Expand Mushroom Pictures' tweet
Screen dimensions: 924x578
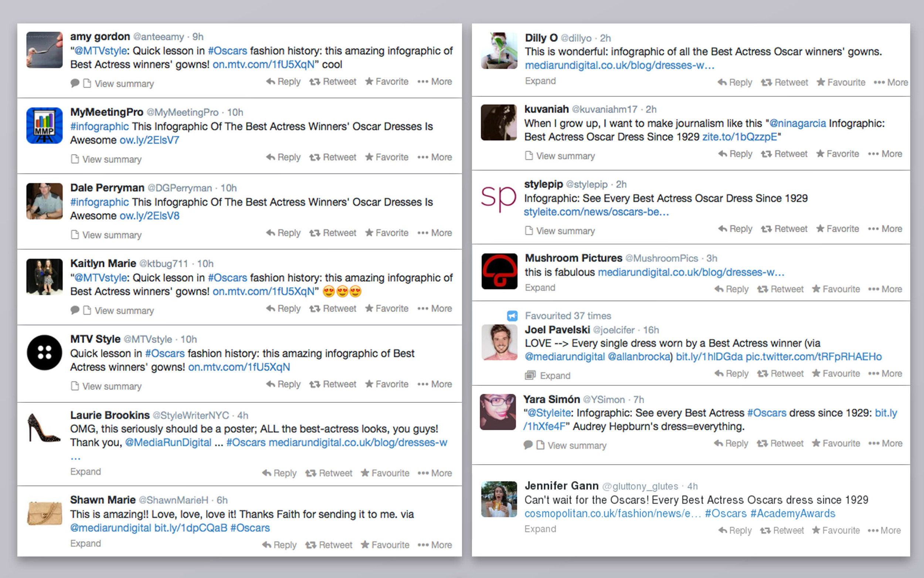click(x=540, y=287)
